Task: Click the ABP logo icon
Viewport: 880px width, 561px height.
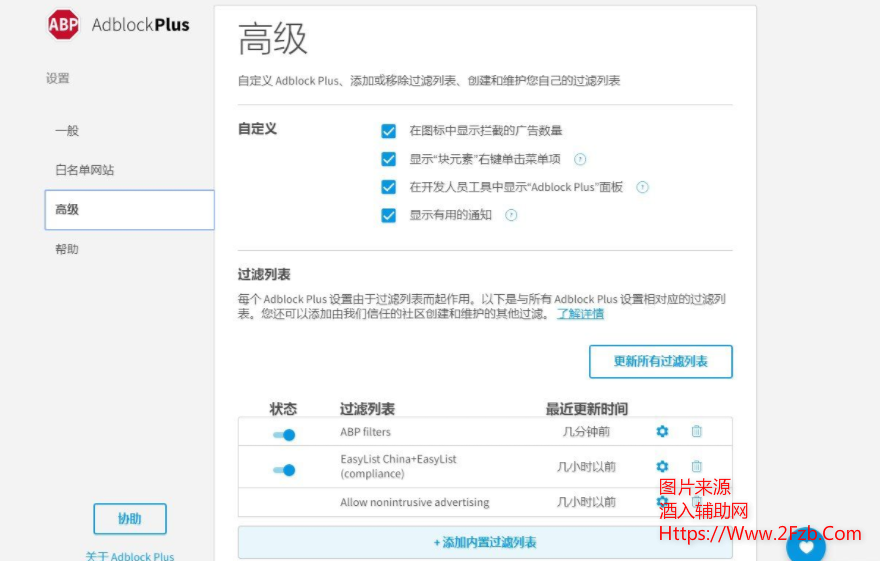Action: coord(63,25)
